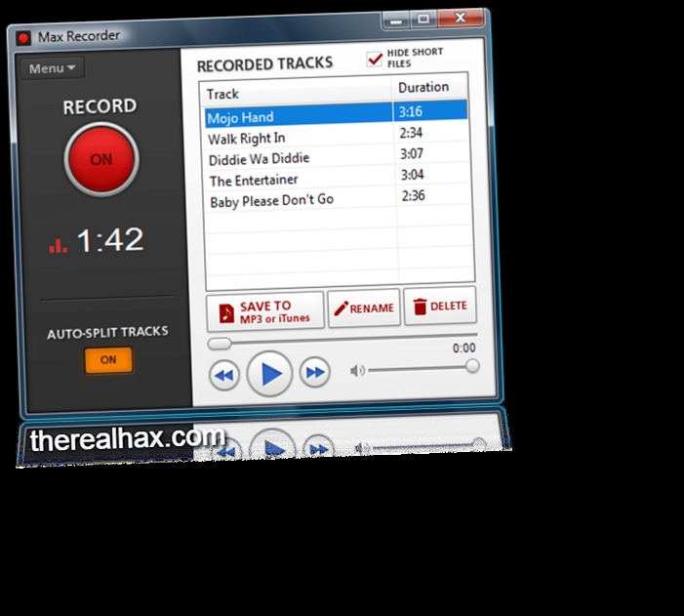The width and height of the screenshot is (684, 616).
Task: Uncheck the Hide Short Files checkbox
Action: coord(375,59)
